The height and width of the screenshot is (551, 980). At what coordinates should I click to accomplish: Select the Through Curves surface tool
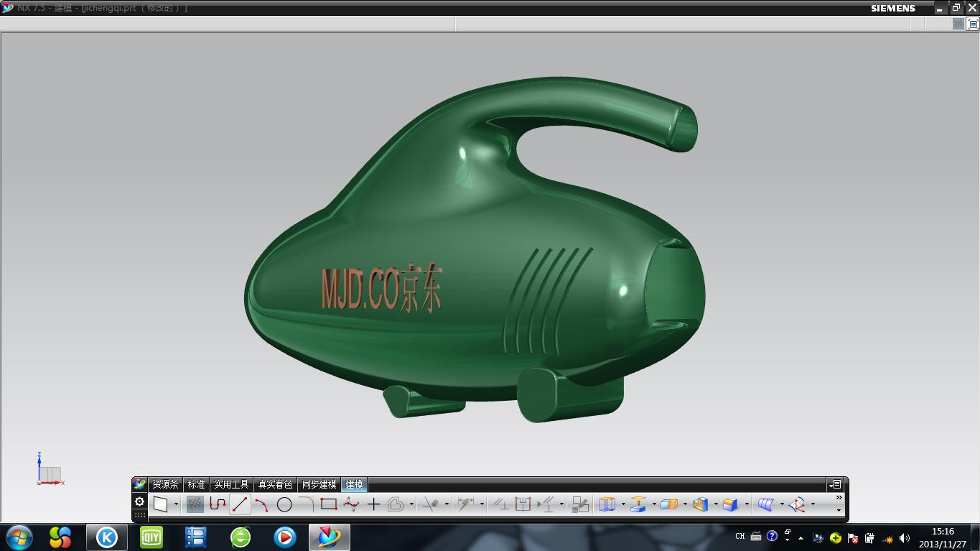(x=766, y=504)
